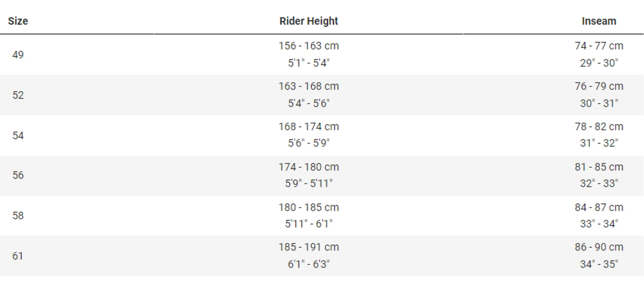Viewport: 644px width, 294px height.
Task: Select size 54 row label
Action: 18,135
